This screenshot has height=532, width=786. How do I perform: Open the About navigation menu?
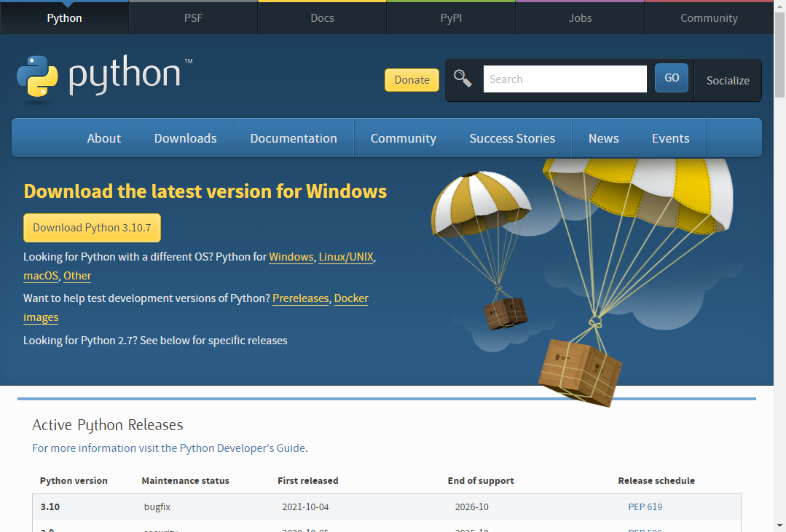pyautogui.click(x=103, y=138)
